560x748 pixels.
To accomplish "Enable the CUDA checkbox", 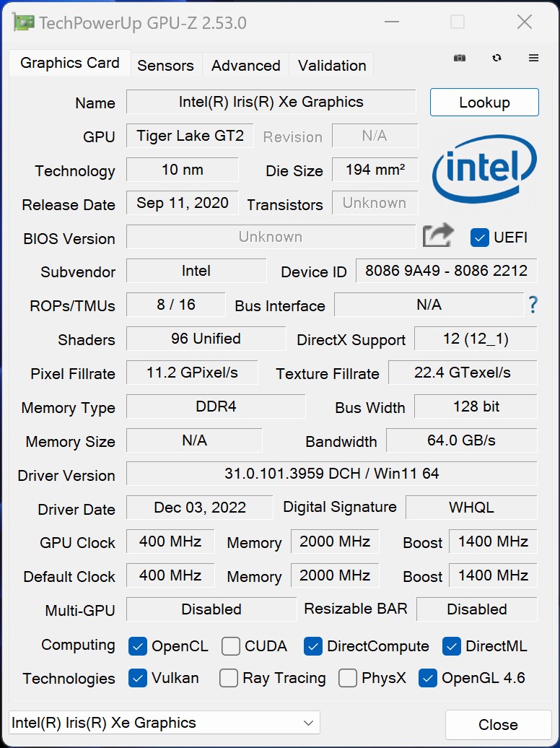I will pyautogui.click(x=231, y=646).
